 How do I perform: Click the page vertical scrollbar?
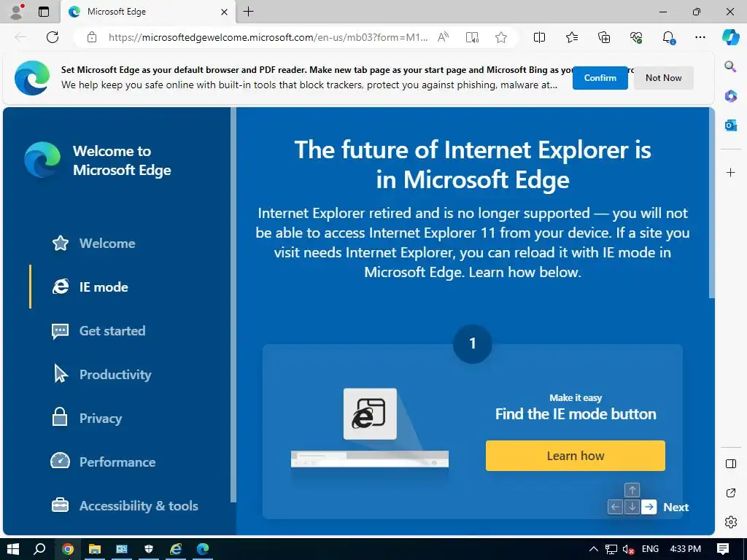pos(712,203)
